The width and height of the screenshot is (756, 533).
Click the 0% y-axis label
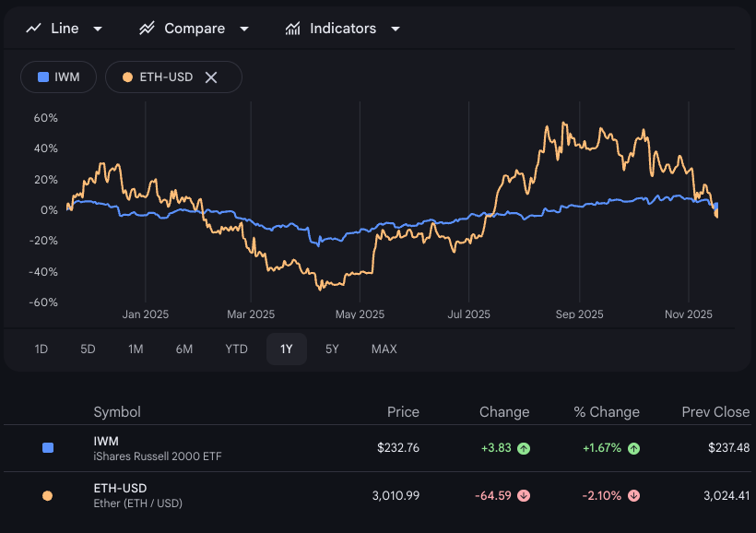tap(49, 210)
